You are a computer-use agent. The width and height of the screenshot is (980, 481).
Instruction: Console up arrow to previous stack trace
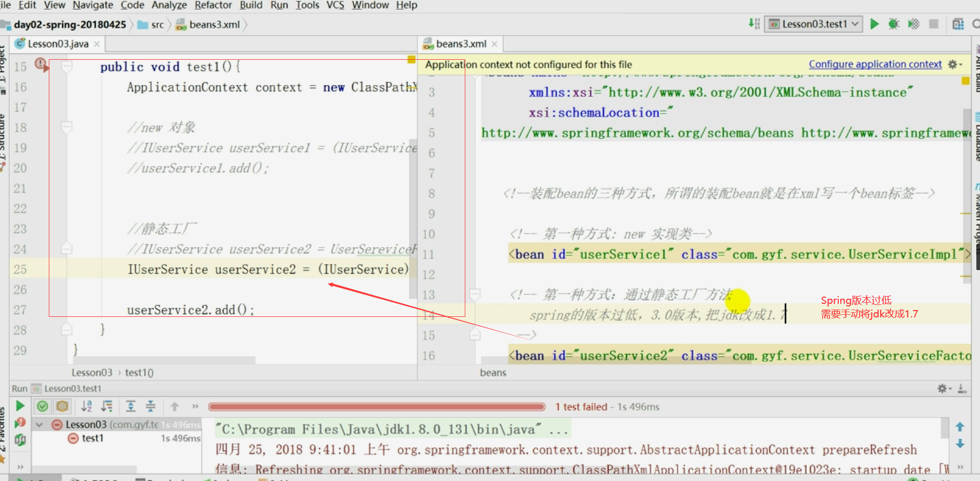pyautogui.click(x=960, y=427)
